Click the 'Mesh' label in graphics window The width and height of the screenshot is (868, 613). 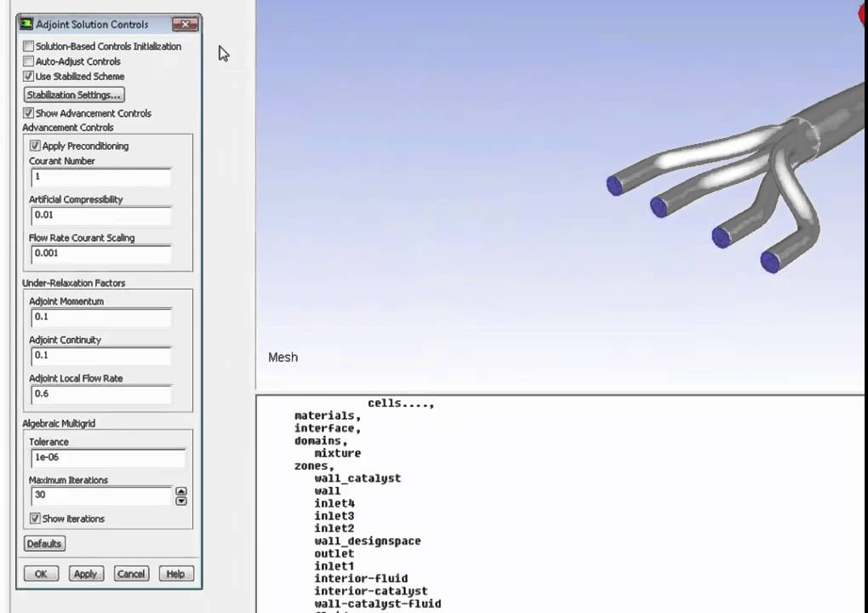(x=283, y=358)
